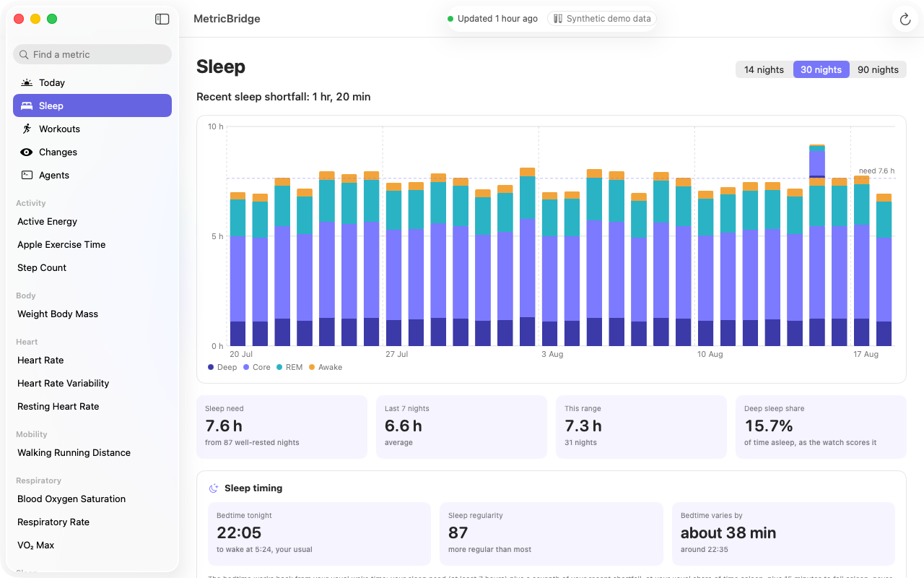Click the Awake legend color dot
The image size is (924, 578).
[x=312, y=367]
